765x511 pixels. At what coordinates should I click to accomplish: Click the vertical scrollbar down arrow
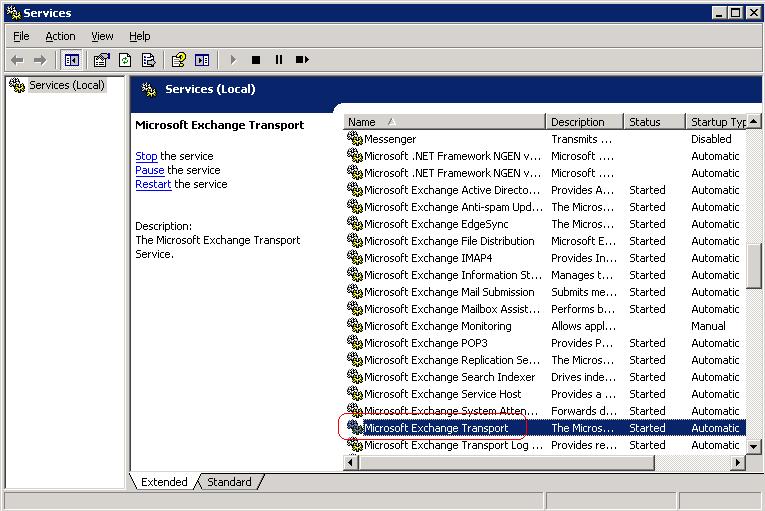pyautogui.click(x=754, y=446)
